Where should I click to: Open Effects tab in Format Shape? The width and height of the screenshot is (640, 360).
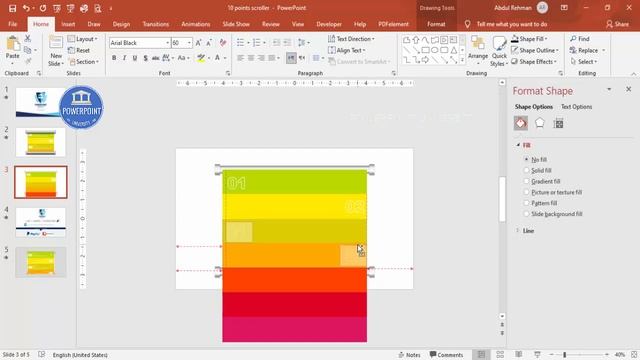tap(540, 123)
